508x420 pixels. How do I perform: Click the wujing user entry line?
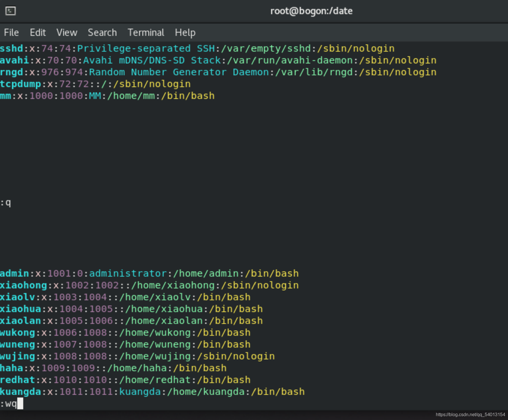pyautogui.click(x=138, y=356)
